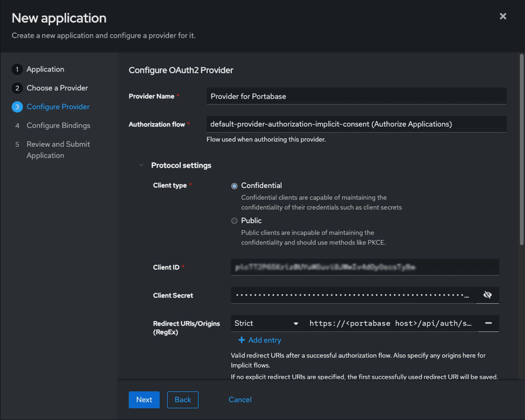
Task: Click Add entry for redirect URIs
Action: (264, 340)
